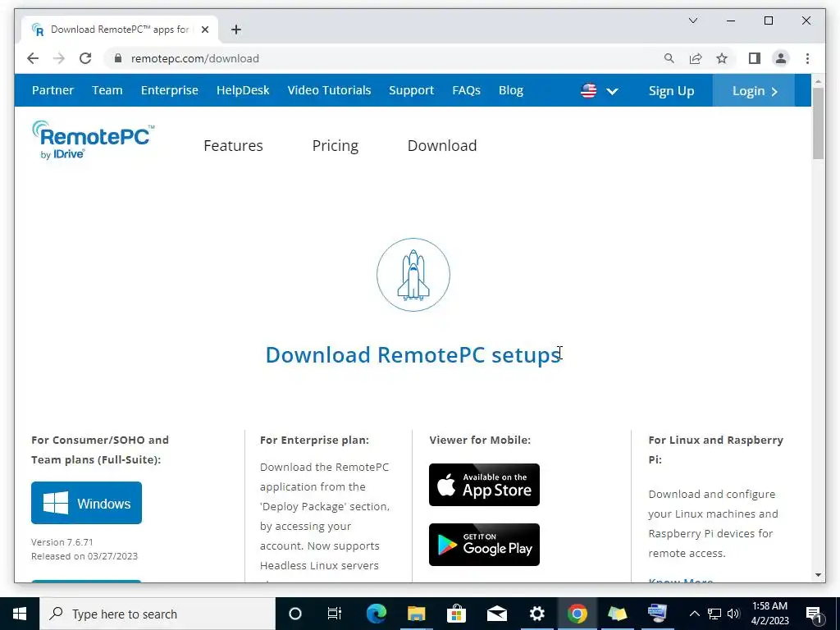
Task: Show hidden system tray icons
Action: (694, 614)
